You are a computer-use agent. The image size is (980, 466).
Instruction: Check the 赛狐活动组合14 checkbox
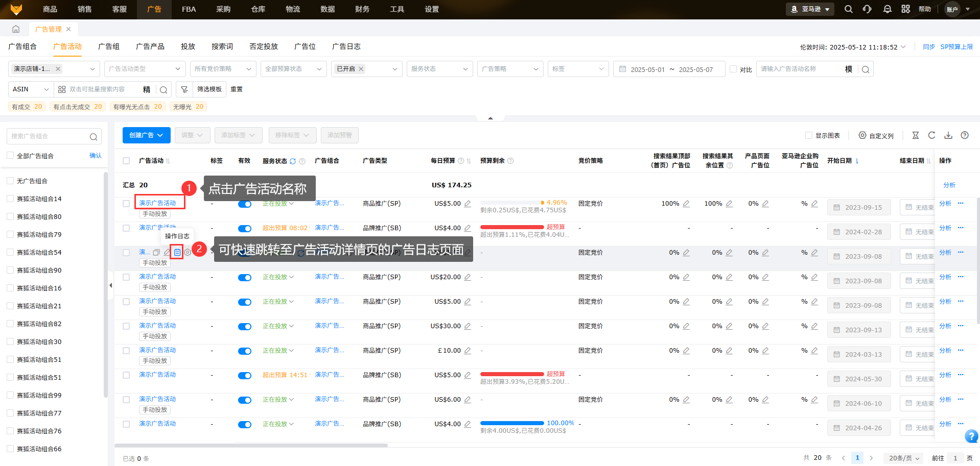[10, 199]
